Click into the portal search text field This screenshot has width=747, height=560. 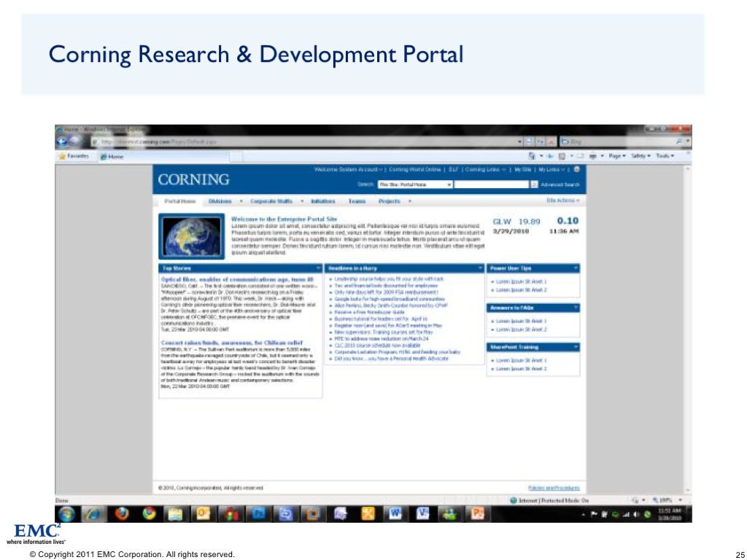[492, 184]
